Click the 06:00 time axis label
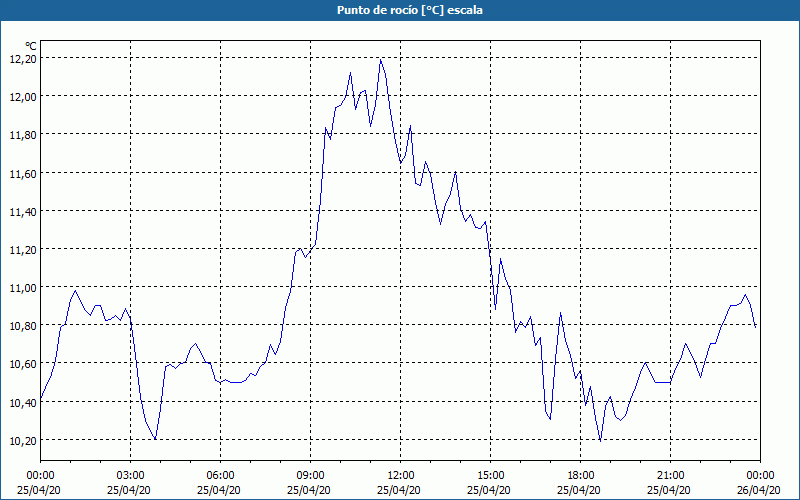The height and width of the screenshot is (500, 800). click(x=220, y=476)
